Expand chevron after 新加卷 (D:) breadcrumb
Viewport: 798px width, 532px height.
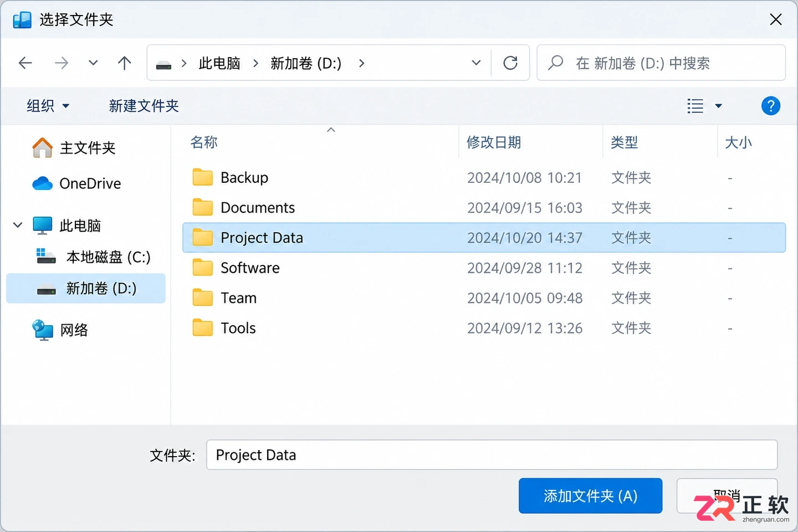point(361,63)
